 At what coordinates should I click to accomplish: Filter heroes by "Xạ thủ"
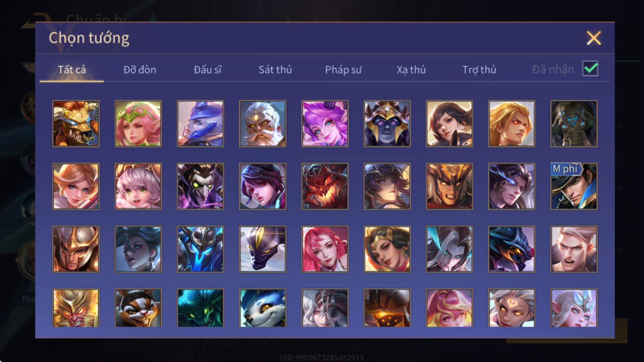click(411, 70)
